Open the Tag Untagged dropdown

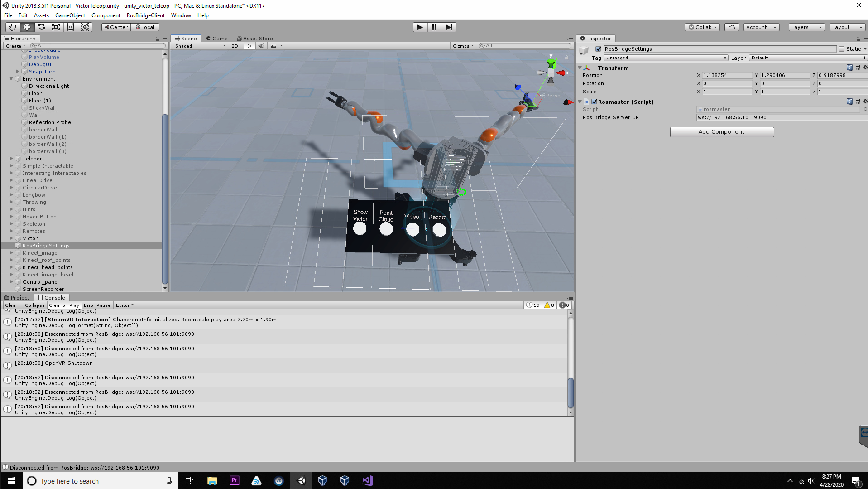[666, 58]
